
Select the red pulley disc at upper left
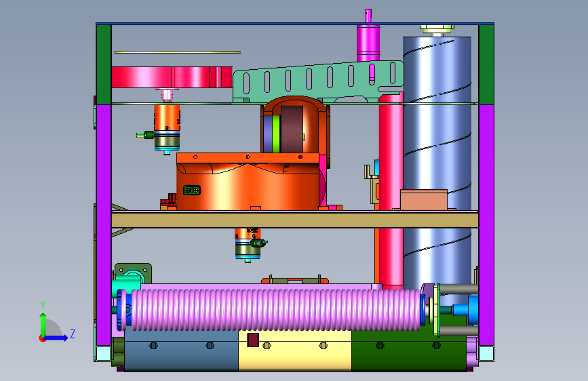click(x=172, y=77)
